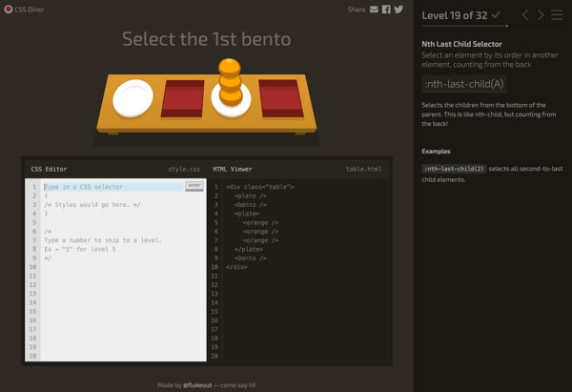572x392 pixels.
Task: Share on Facebook icon
Action: pos(386,10)
